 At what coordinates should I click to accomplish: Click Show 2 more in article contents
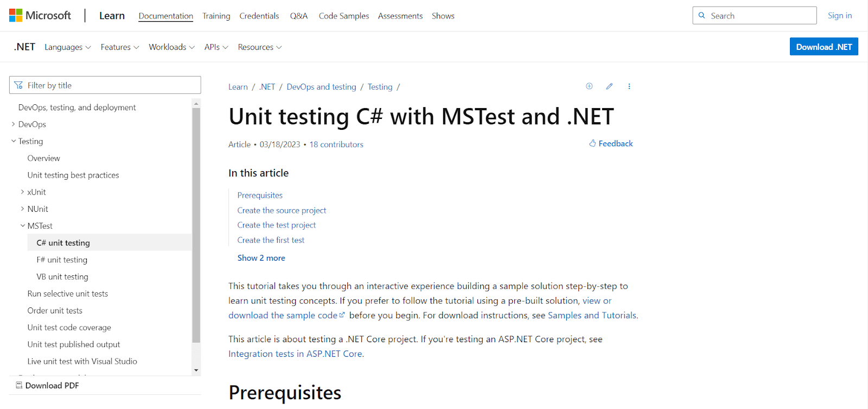point(261,257)
